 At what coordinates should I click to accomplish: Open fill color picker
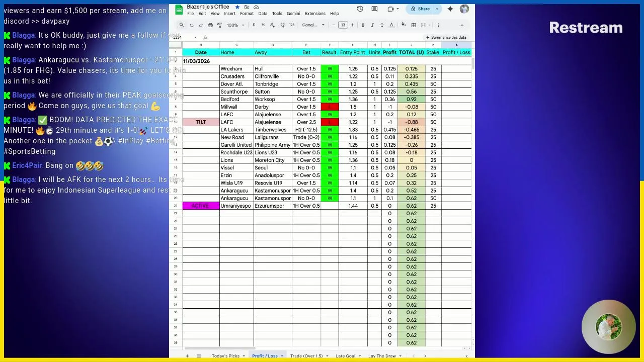pos(404,25)
